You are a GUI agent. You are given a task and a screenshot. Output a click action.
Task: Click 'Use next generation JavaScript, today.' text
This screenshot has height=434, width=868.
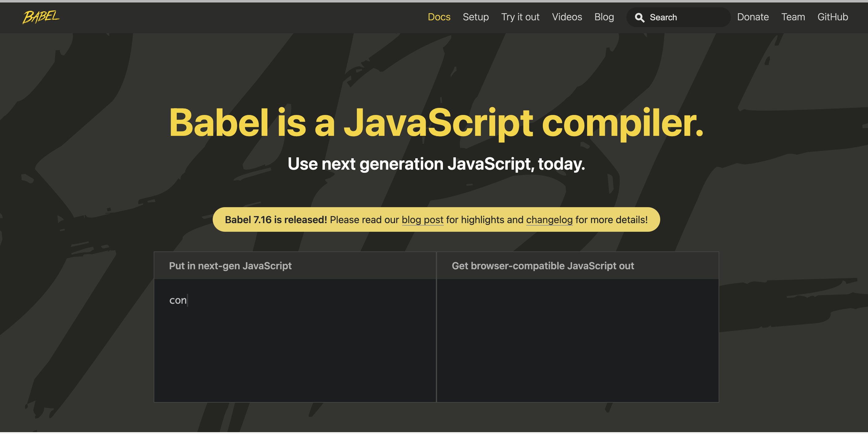436,164
